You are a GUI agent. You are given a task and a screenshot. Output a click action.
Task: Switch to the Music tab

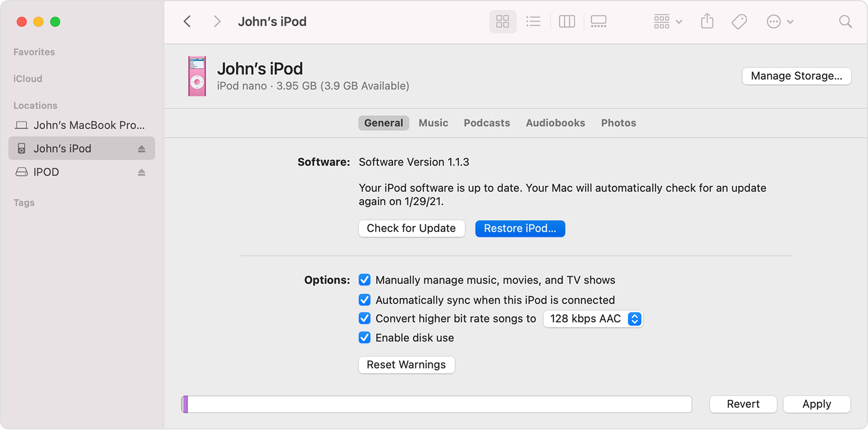click(433, 123)
